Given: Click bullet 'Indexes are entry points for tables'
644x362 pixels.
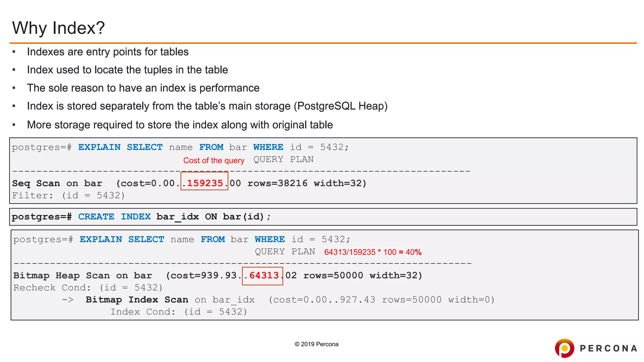Looking at the screenshot, I should [108, 52].
